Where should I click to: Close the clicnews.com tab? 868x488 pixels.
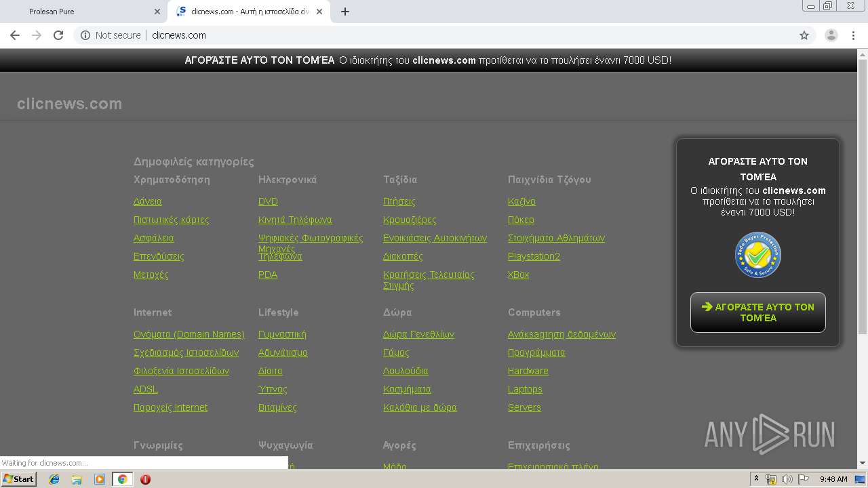(319, 12)
